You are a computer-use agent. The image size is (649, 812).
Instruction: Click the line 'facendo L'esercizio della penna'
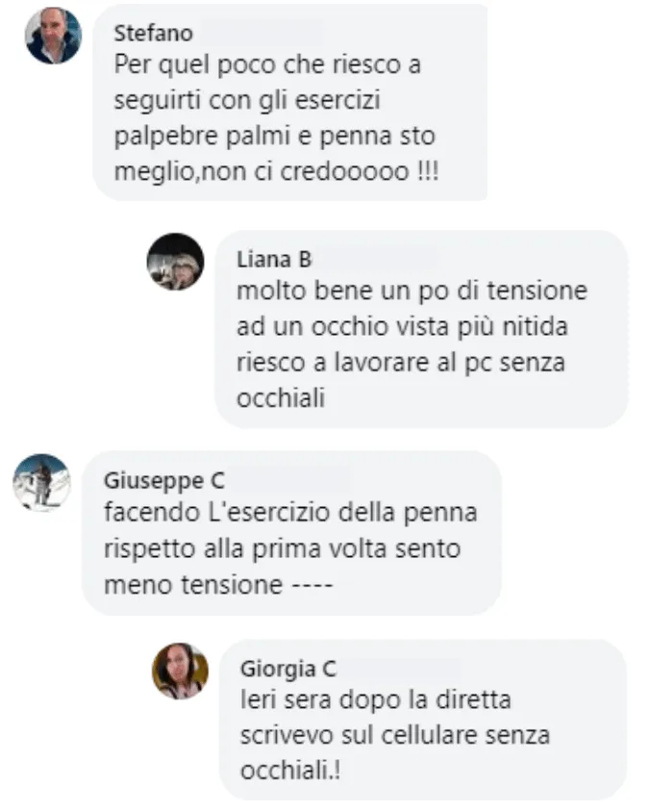(x=291, y=513)
